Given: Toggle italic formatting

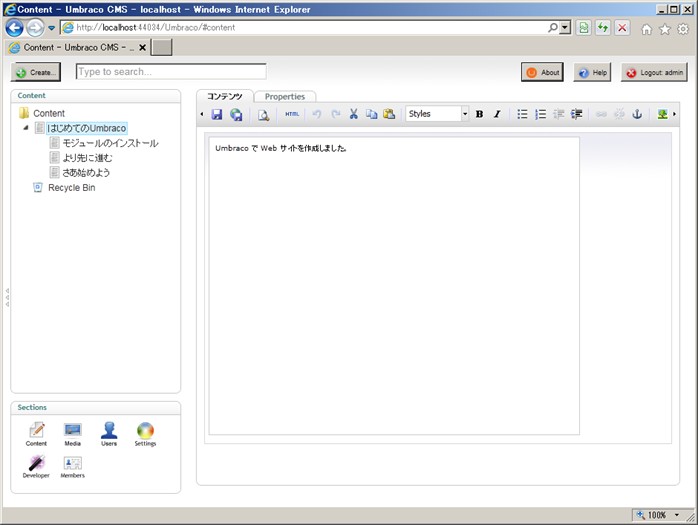Looking at the screenshot, I should [x=497, y=114].
